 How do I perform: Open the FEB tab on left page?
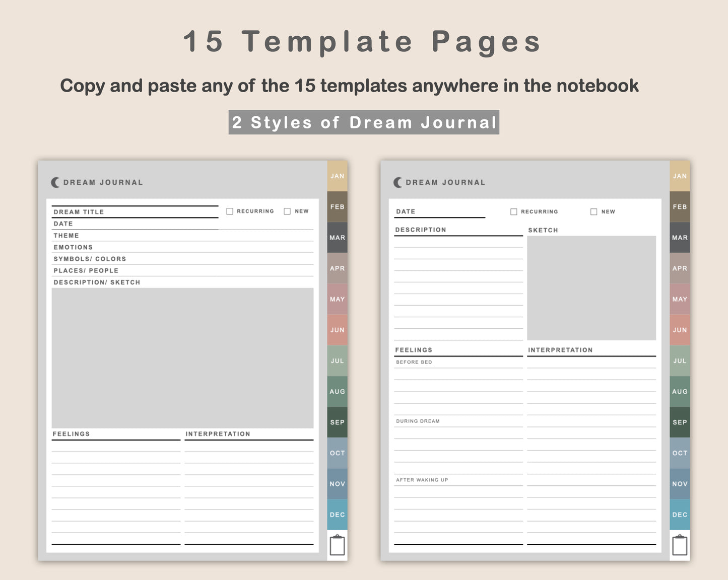click(x=337, y=207)
